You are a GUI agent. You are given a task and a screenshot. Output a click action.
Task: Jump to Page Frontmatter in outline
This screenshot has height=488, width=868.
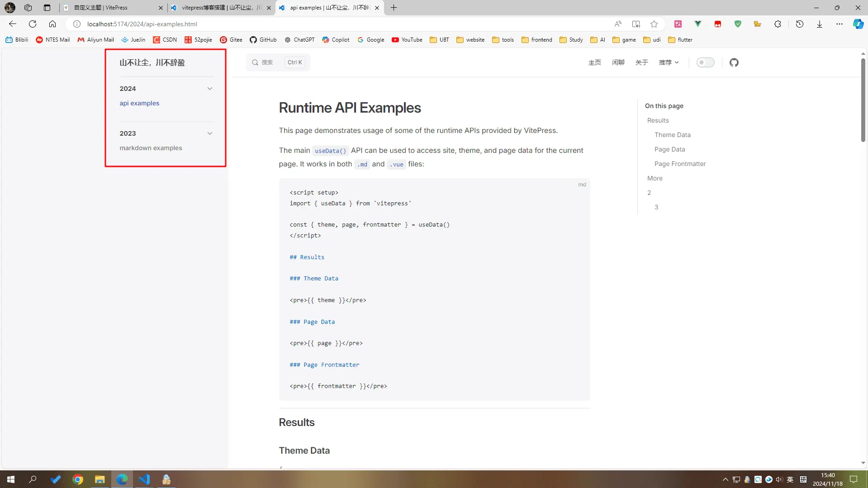pos(679,164)
